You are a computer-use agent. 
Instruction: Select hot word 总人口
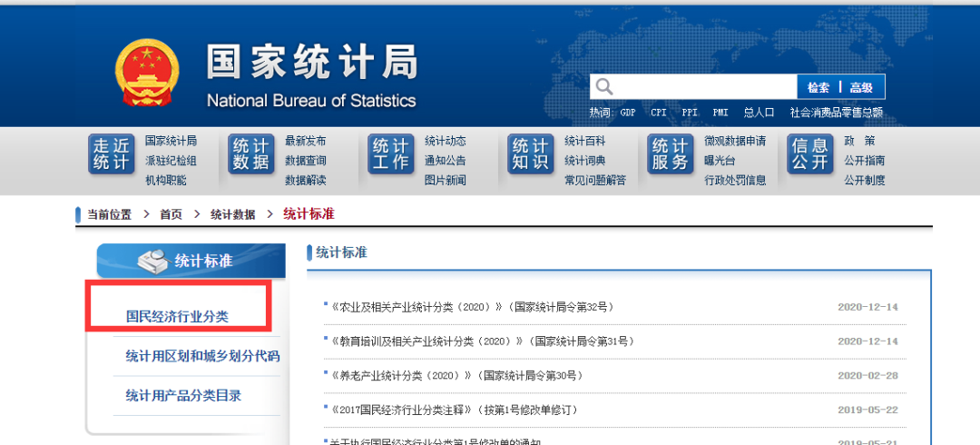[759, 113]
